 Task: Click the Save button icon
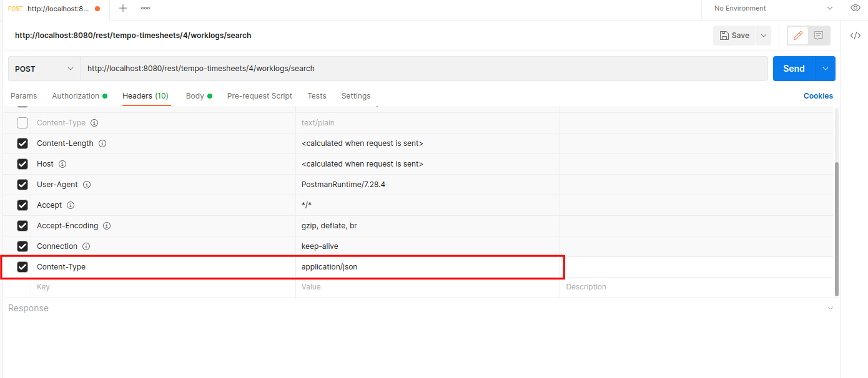click(x=723, y=35)
